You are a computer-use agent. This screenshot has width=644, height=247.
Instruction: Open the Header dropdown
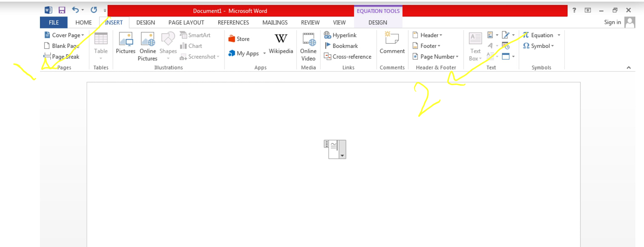tap(427, 35)
